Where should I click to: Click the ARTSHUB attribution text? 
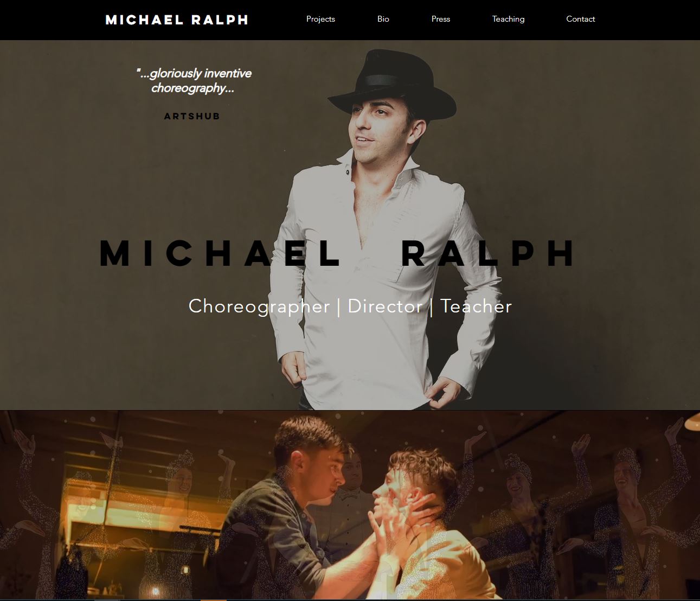(x=192, y=116)
